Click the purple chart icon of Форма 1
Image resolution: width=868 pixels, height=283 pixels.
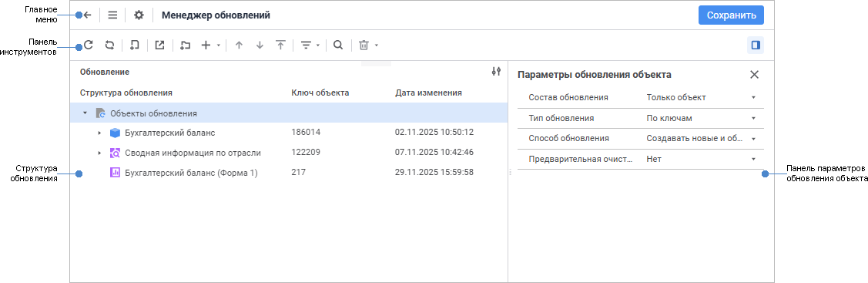[x=115, y=173]
